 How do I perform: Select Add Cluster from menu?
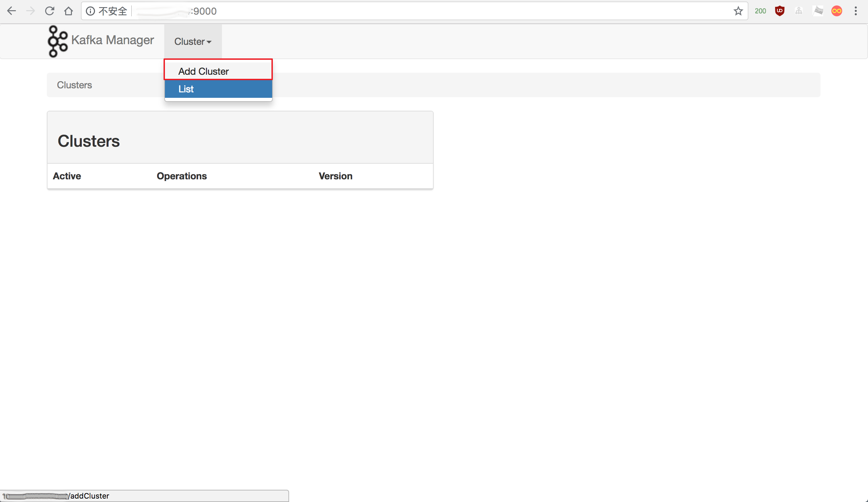click(203, 71)
